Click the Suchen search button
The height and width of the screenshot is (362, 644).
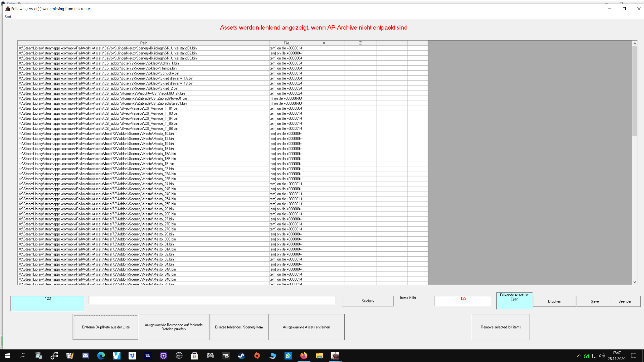(368, 301)
